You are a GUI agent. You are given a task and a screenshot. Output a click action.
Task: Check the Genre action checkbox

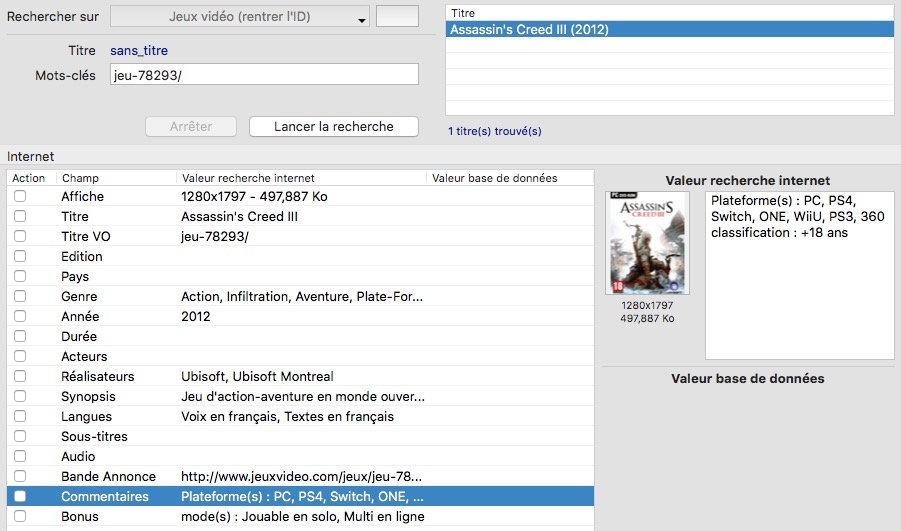click(20, 297)
